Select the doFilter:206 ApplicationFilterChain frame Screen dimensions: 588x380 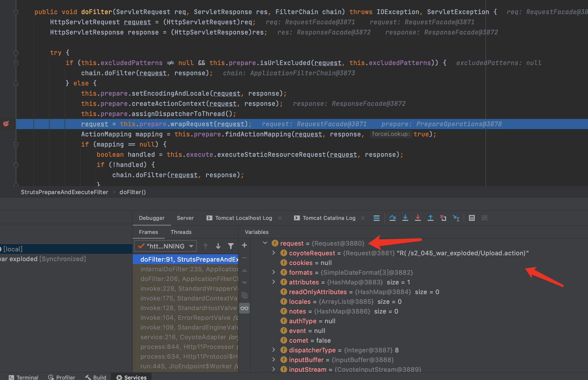(185, 279)
